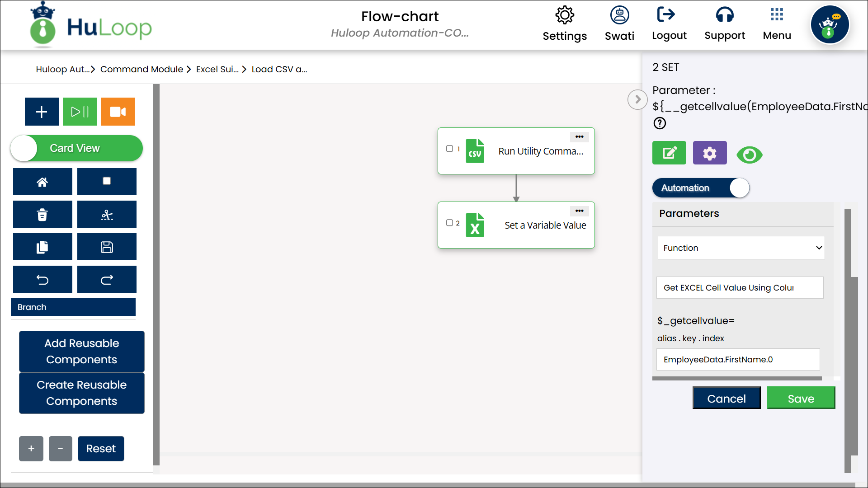
Task: Check the checkbox on step 2 card
Action: [449, 223]
